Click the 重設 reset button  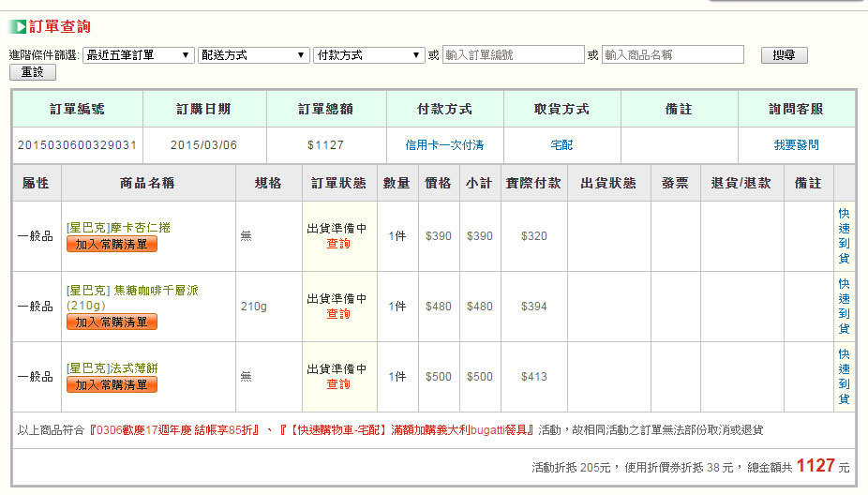click(33, 72)
